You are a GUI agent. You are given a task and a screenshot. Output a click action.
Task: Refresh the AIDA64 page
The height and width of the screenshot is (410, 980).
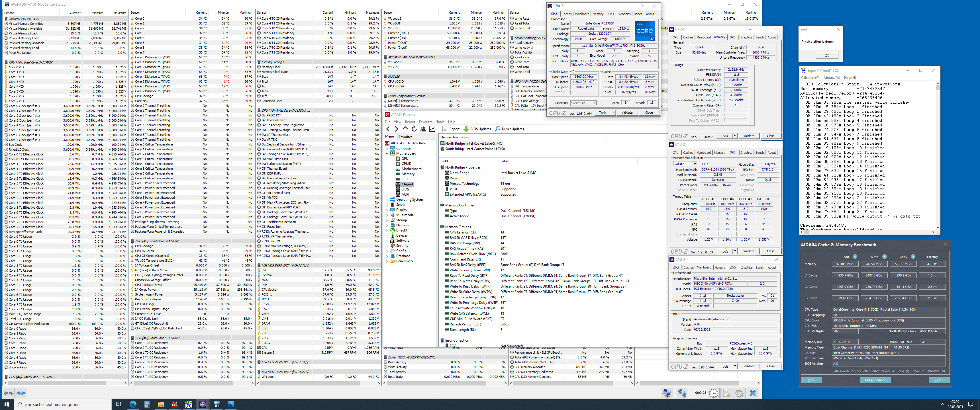(414, 129)
